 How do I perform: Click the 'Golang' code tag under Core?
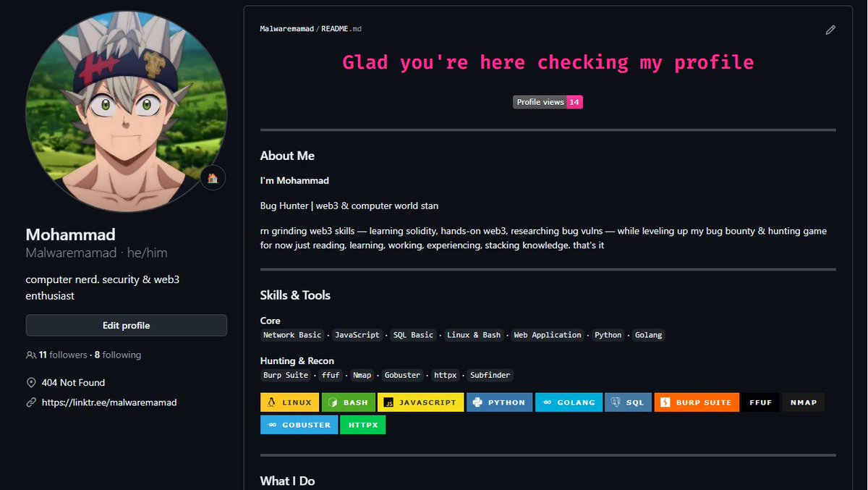click(x=649, y=335)
